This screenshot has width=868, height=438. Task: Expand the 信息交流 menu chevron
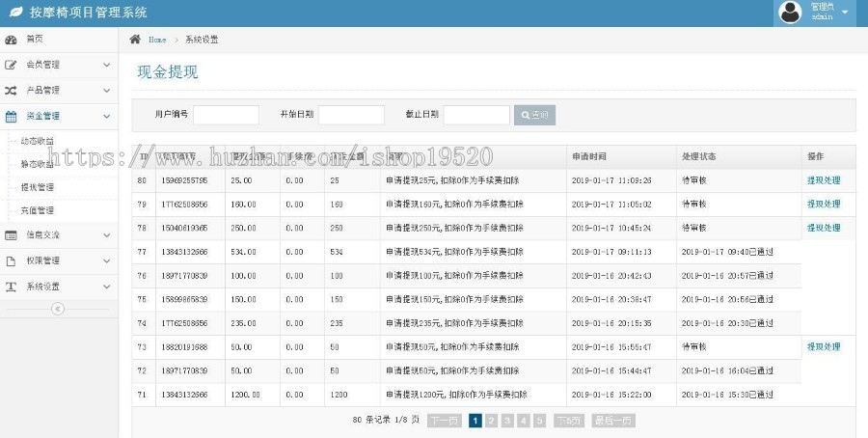(x=107, y=235)
